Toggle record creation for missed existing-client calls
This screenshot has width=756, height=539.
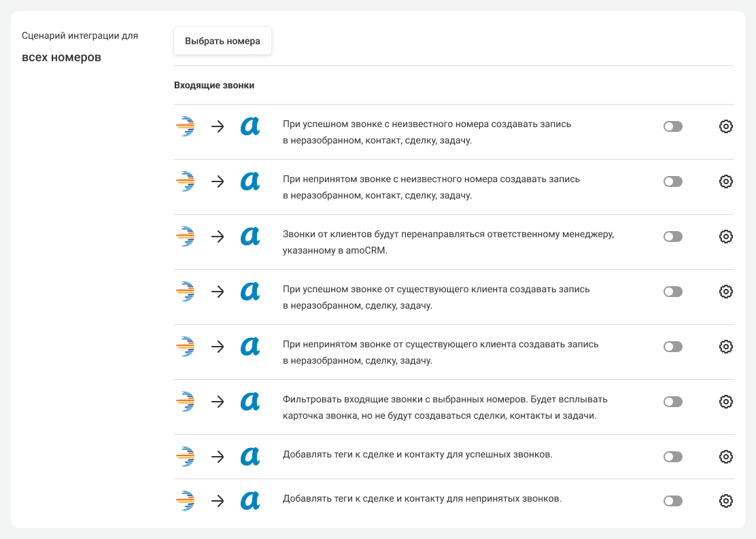pyautogui.click(x=672, y=347)
